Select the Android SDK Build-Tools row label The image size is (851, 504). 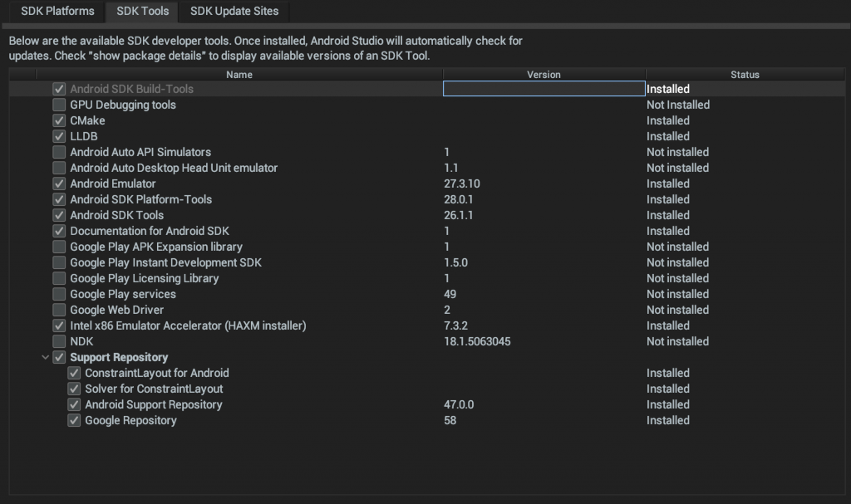(x=131, y=89)
